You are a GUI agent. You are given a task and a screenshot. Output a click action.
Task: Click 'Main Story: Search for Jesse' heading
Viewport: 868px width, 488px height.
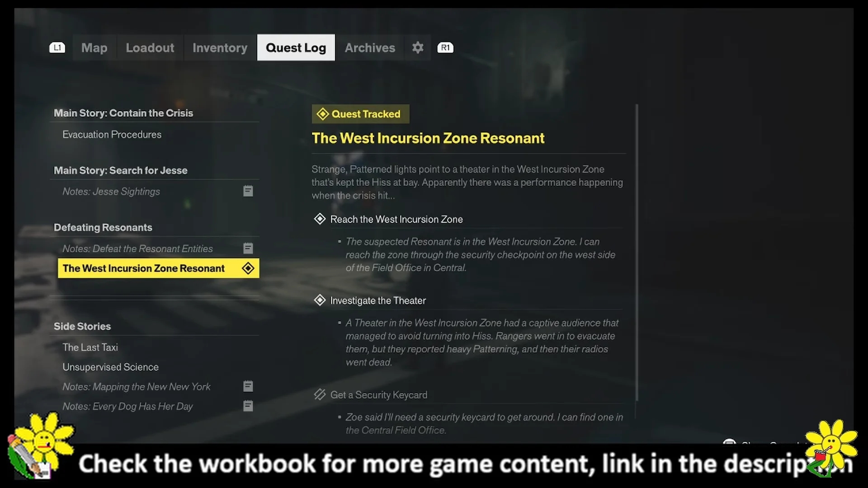pos(121,170)
